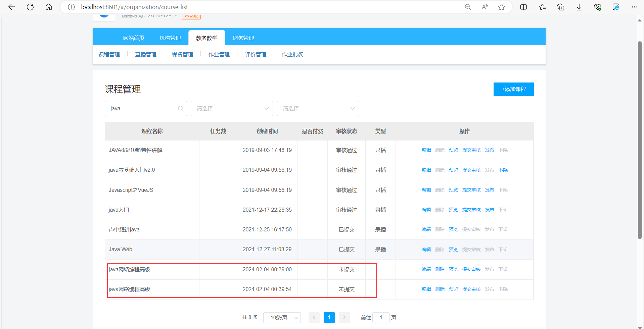The image size is (644, 329).
Task: Open 课程管理 submenu
Action: pyautogui.click(x=109, y=54)
